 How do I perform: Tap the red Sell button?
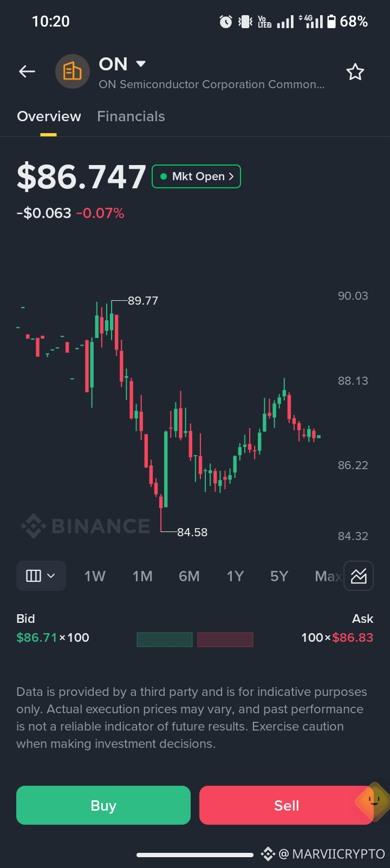287,805
